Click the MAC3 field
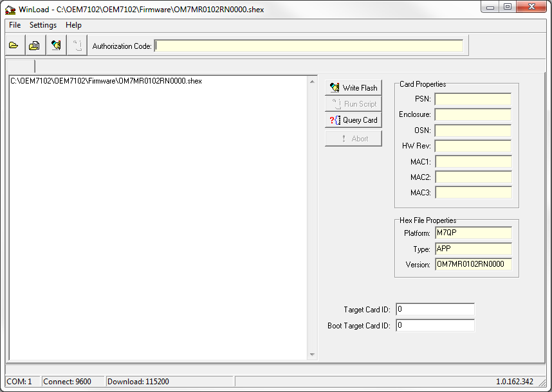 (x=474, y=193)
